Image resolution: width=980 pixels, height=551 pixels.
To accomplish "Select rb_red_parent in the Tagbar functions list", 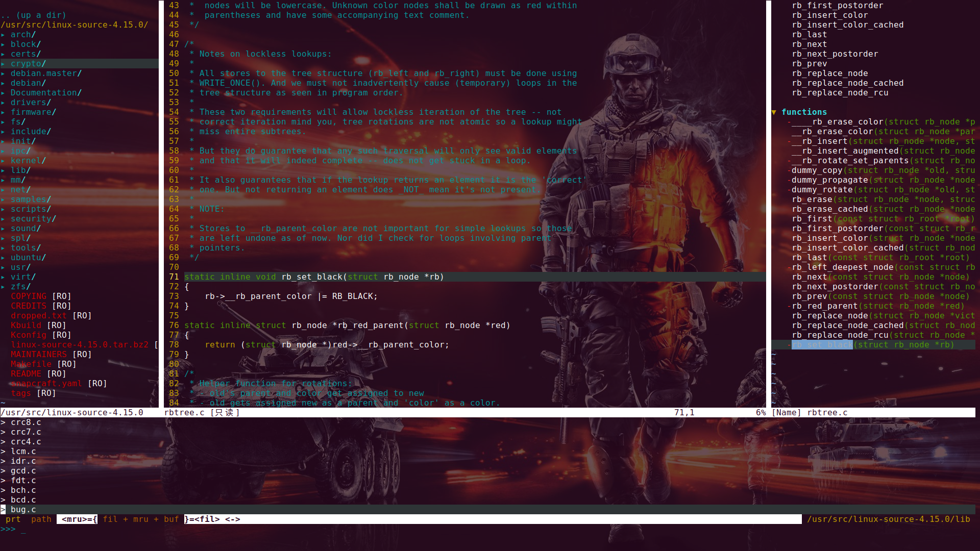I will click(x=824, y=306).
